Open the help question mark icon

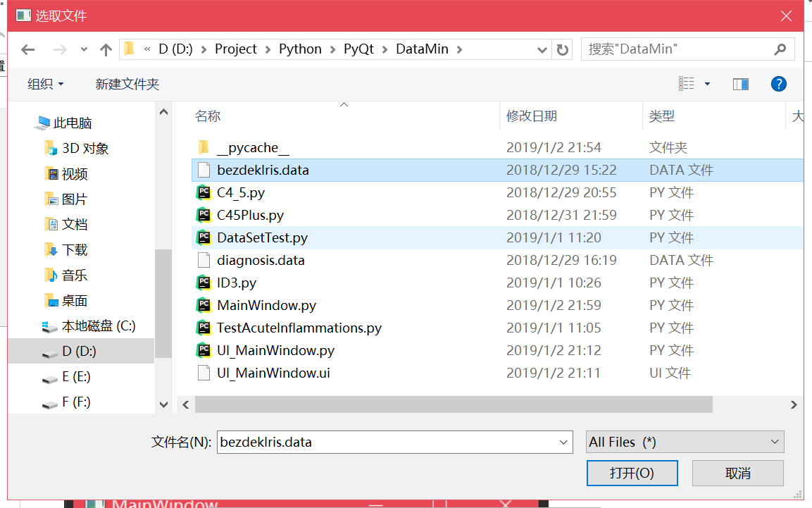coord(778,84)
